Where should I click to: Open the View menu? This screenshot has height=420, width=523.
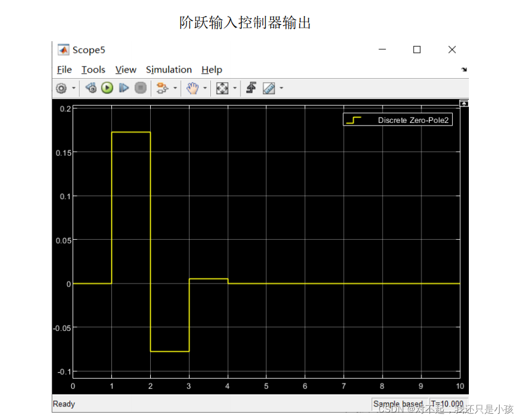coord(126,69)
